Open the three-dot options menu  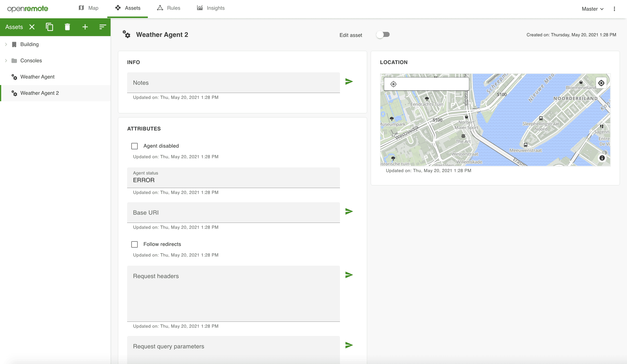(614, 9)
